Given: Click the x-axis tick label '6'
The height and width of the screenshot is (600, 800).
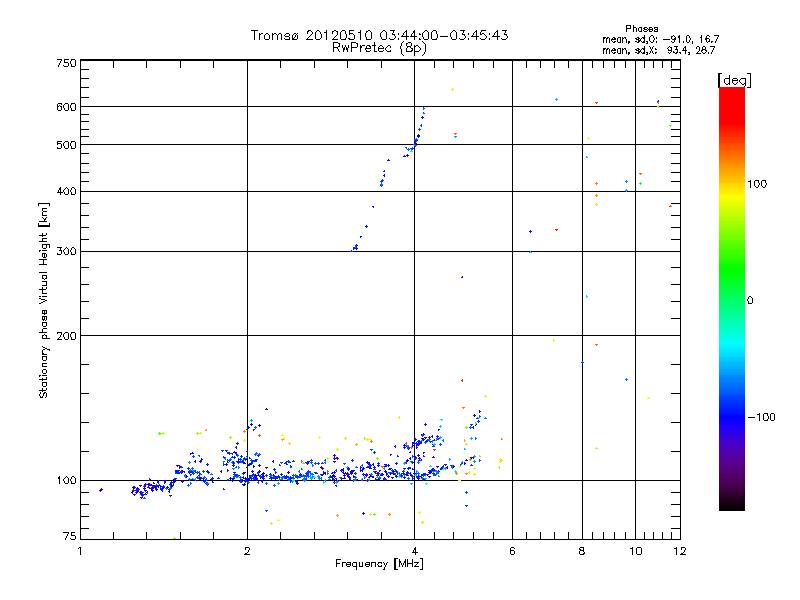Looking at the screenshot, I should [512, 551].
